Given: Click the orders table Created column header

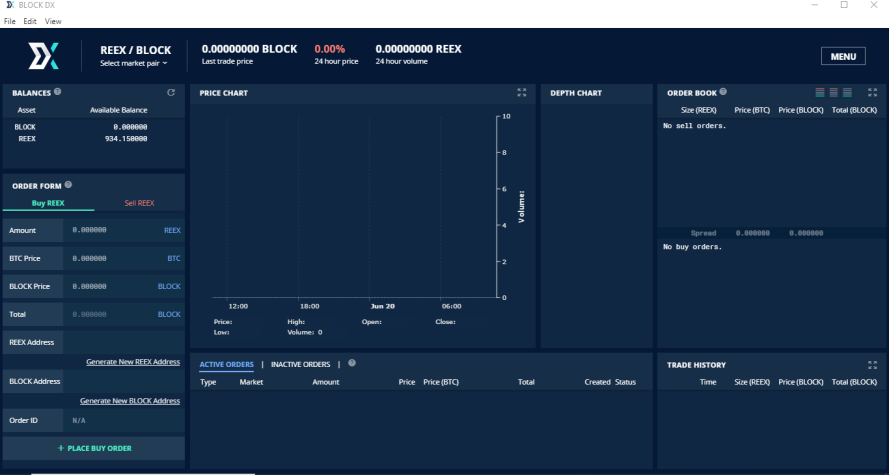Looking at the screenshot, I should pyautogui.click(x=598, y=382).
